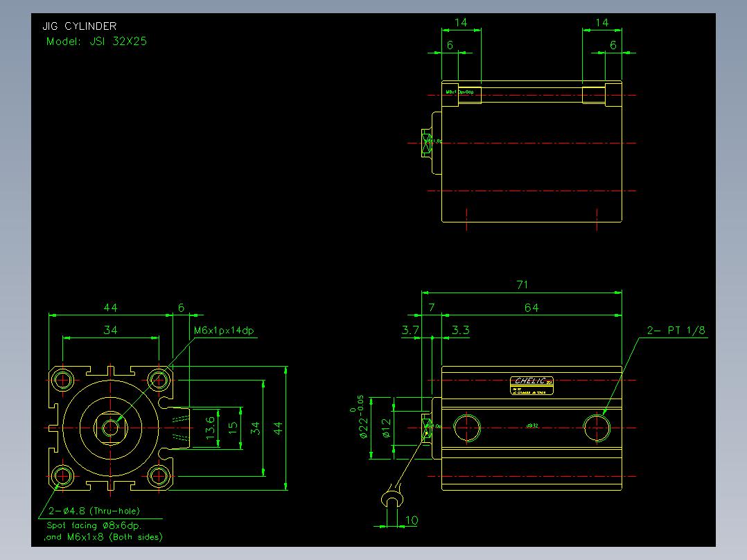Select the 2- PT 1/8 port callout

(676, 331)
